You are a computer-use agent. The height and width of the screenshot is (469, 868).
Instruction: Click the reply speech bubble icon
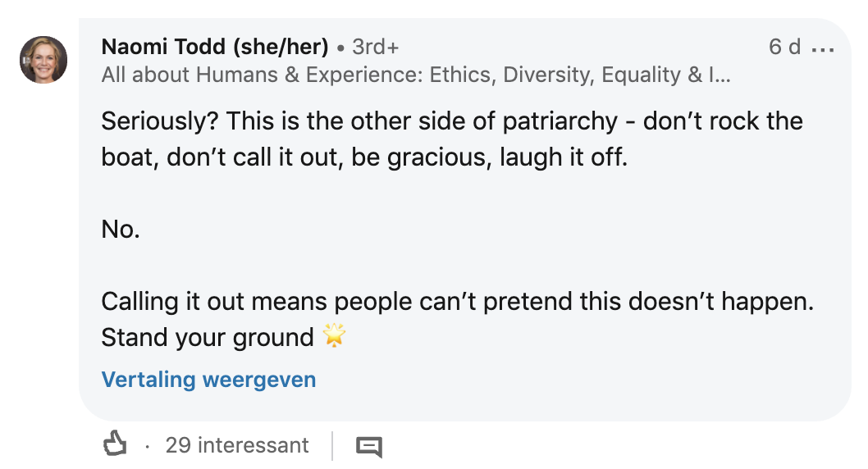click(369, 447)
